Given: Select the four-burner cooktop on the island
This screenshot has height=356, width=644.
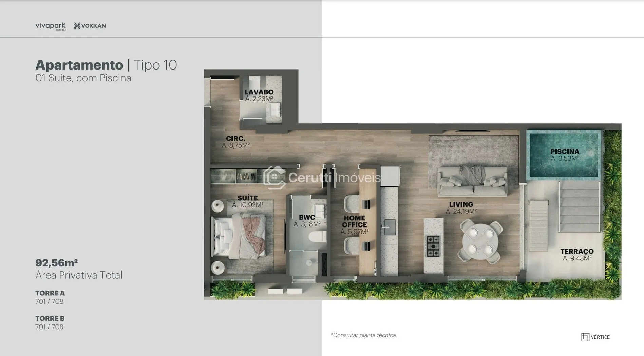Looking at the screenshot, I should [x=433, y=246].
